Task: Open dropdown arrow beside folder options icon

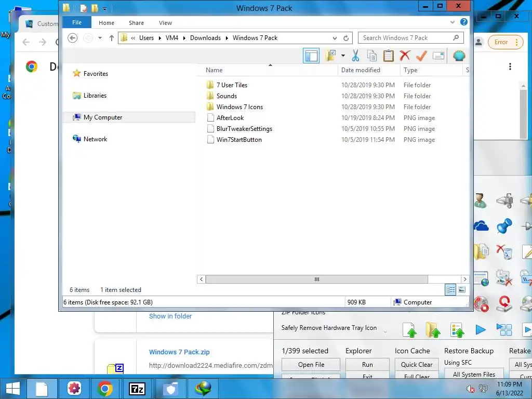Action: pyautogui.click(x=343, y=56)
